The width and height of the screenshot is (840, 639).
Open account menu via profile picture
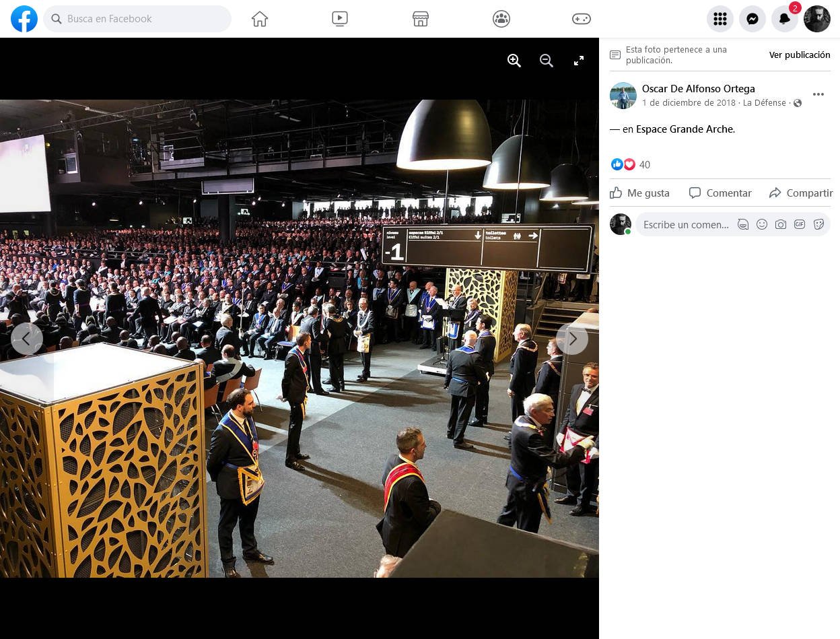pos(817,19)
